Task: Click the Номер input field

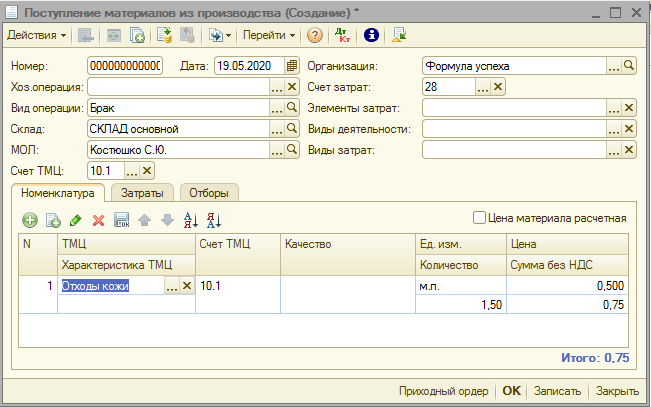Action: pyautogui.click(x=125, y=66)
